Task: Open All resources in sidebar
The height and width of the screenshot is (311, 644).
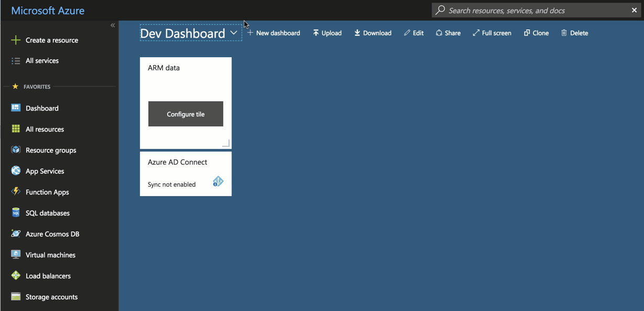Action: tap(45, 129)
